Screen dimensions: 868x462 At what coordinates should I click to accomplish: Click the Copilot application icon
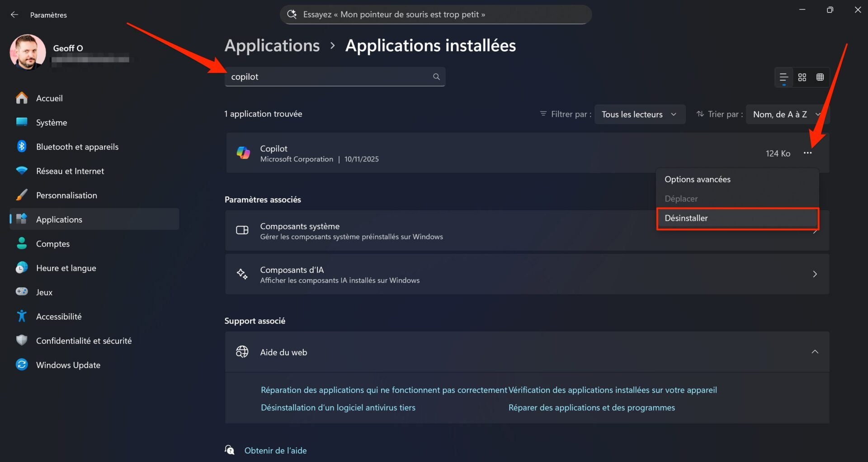pyautogui.click(x=244, y=152)
